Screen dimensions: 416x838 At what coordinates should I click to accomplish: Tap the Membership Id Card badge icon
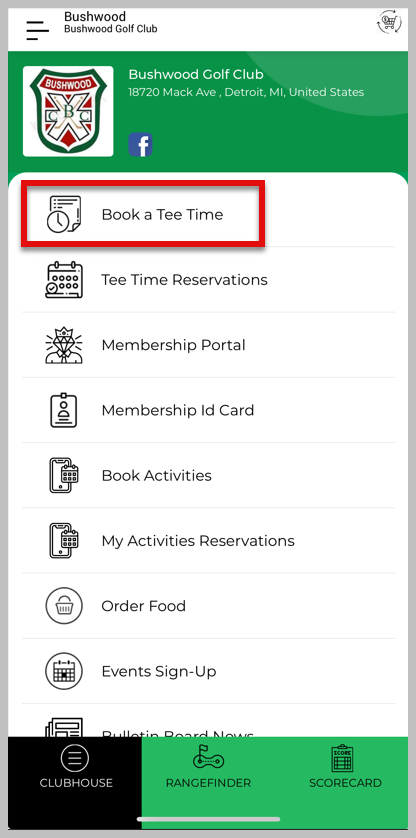pyautogui.click(x=64, y=410)
